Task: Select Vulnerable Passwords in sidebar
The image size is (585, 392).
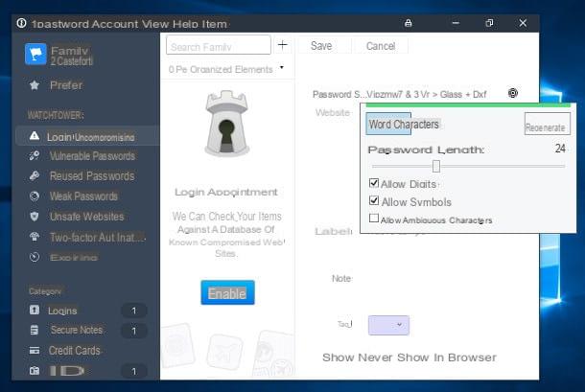Action: tap(92, 156)
